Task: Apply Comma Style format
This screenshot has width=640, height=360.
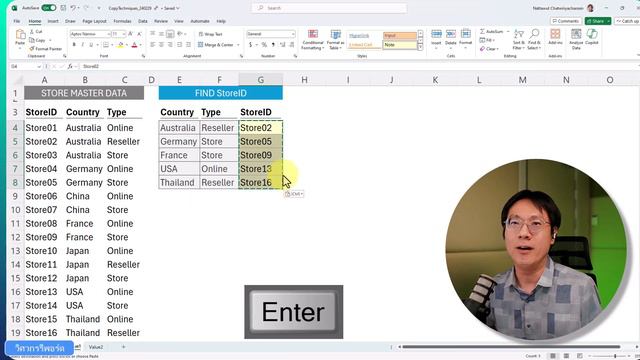Action: pos(273,45)
